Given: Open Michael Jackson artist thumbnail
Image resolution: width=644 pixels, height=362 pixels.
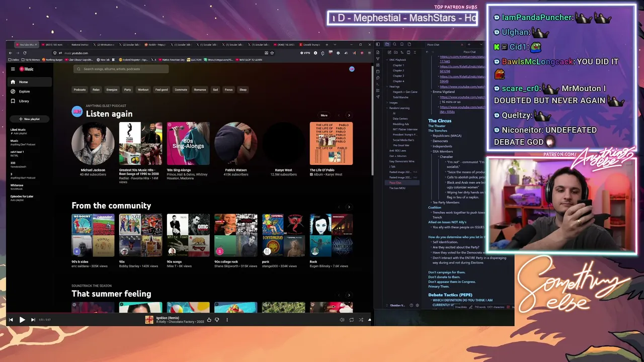Looking at the screenshot, I should (x=93, y=143).
